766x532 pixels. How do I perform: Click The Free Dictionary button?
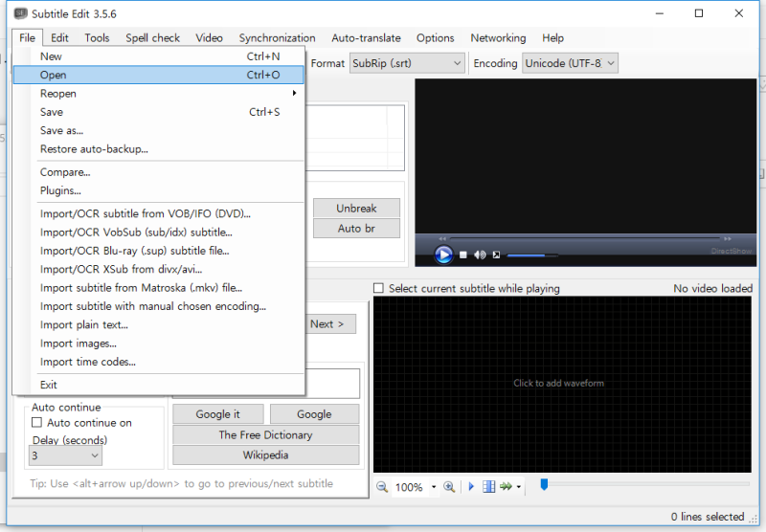266,434
